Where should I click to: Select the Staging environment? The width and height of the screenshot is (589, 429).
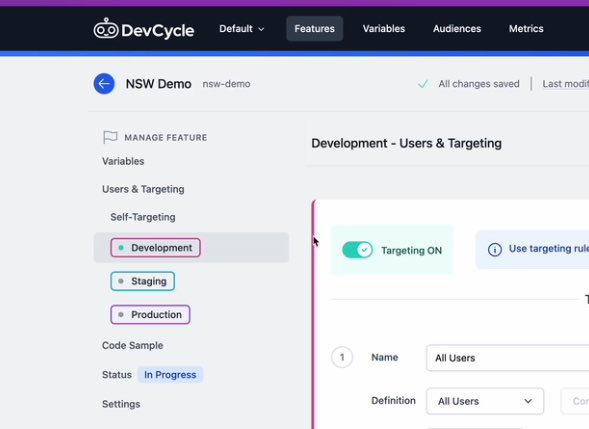[x=143, y=281]
